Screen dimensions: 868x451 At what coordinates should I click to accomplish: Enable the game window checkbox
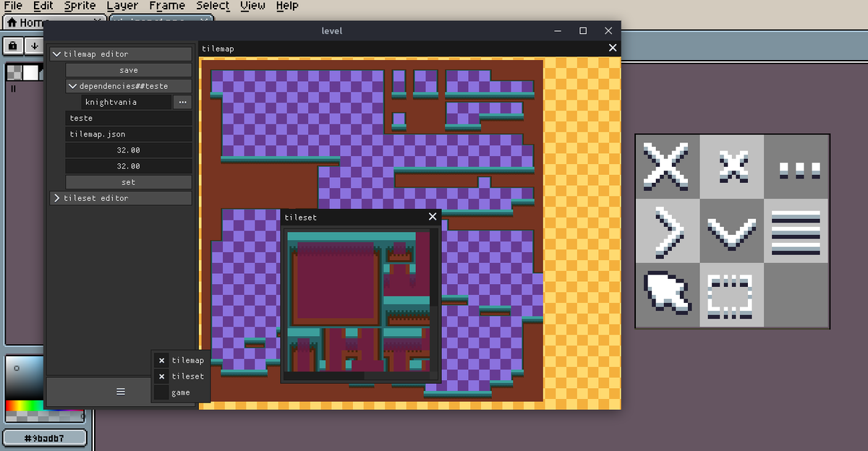(161, 392)
